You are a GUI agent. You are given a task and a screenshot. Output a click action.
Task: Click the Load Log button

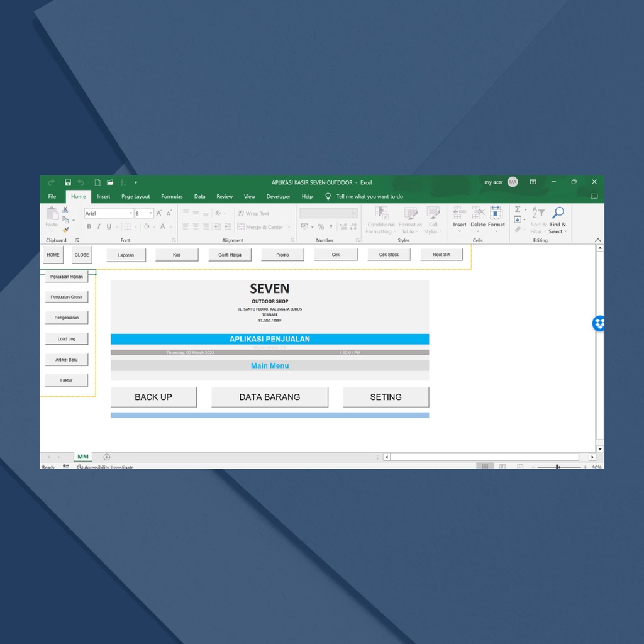[67, 339]
